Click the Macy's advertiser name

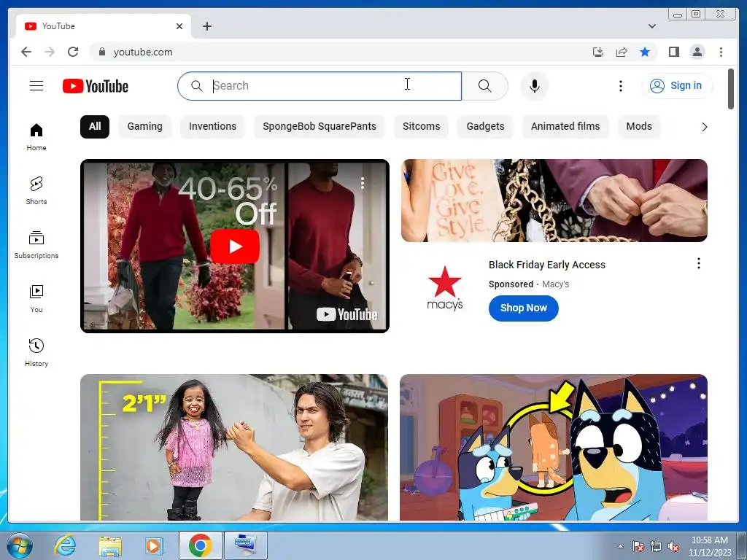pyautogui.click(x=555, y=284)
